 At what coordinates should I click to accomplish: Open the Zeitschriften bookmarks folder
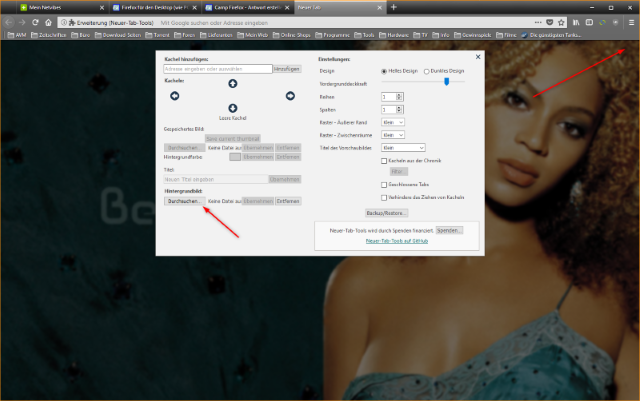click(x=49, y=35)
